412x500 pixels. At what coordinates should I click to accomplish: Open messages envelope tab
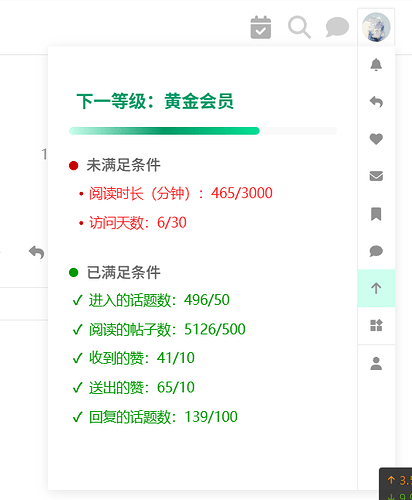click(376, 176)
